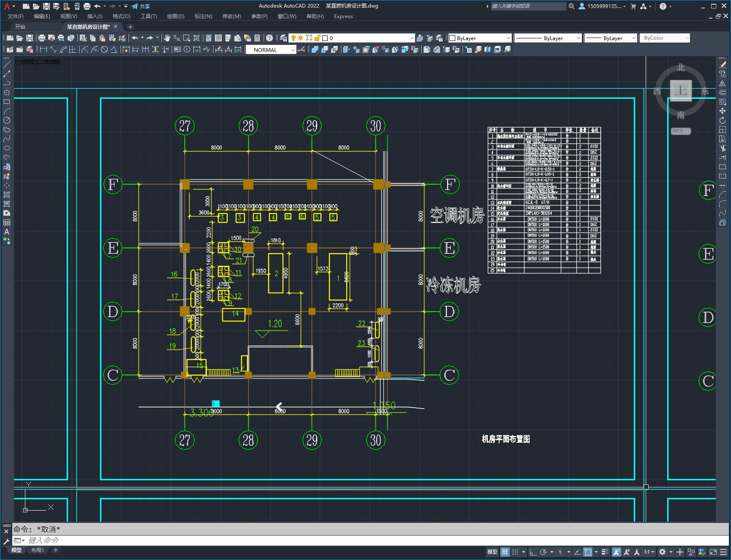Click the Help question mark in standard toolbar
This screenshot has width=731, height=560.
269,38
